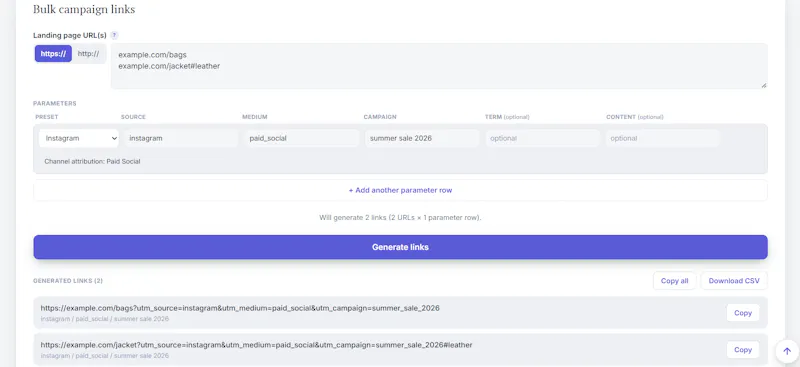Click the generated jacket#leather URL text
The width and height of the screenshot is (800, 367).
257,345
